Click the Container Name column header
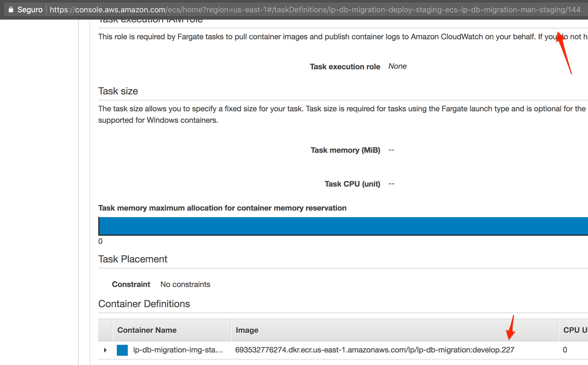The width and height of the screenshot is (588, 365). click(x=147, y=330)
